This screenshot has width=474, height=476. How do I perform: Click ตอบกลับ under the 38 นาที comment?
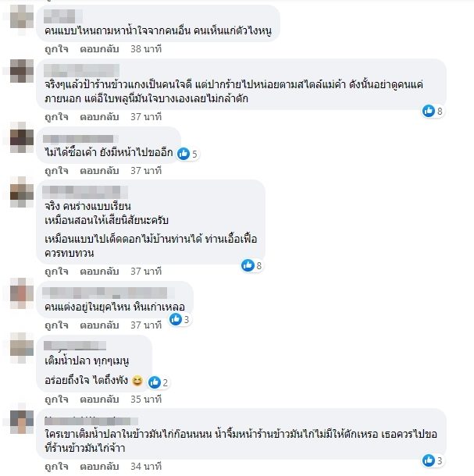(99, 49)
